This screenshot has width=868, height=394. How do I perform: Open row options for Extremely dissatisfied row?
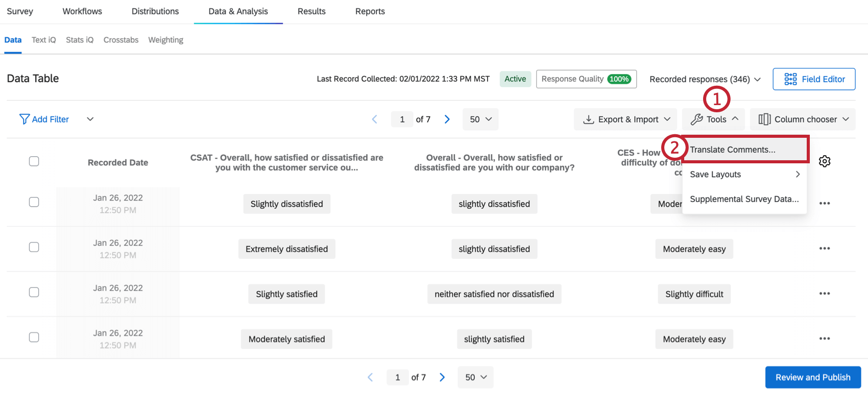click(825, 249)
